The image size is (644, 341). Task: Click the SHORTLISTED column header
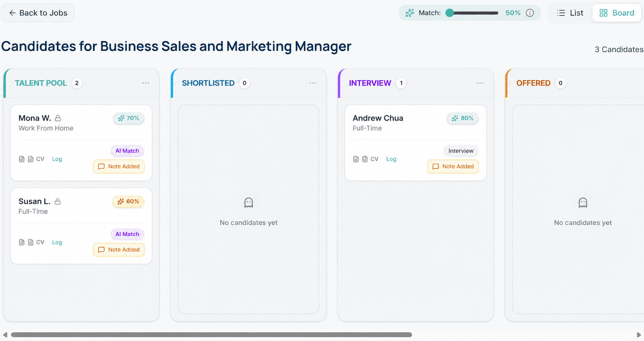click(x=208, y=83)
